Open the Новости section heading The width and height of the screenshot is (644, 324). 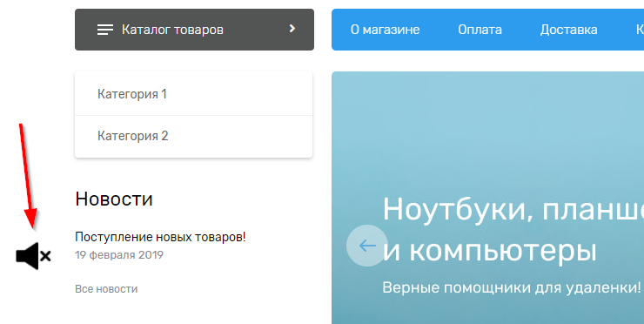click(x=114, y=199)
